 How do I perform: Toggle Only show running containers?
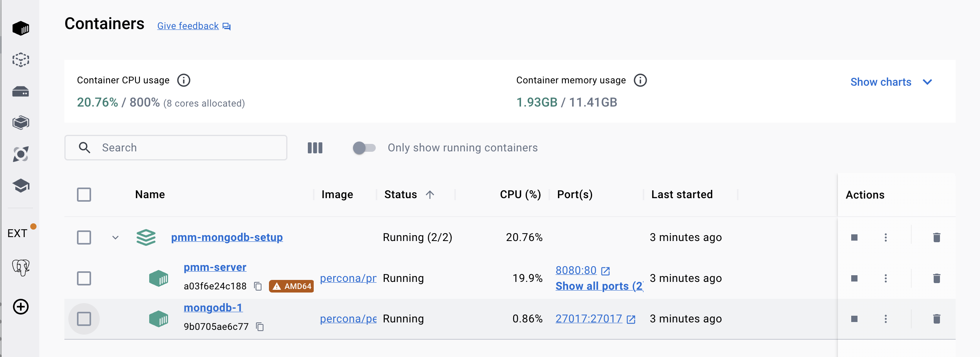pos(364,148)
